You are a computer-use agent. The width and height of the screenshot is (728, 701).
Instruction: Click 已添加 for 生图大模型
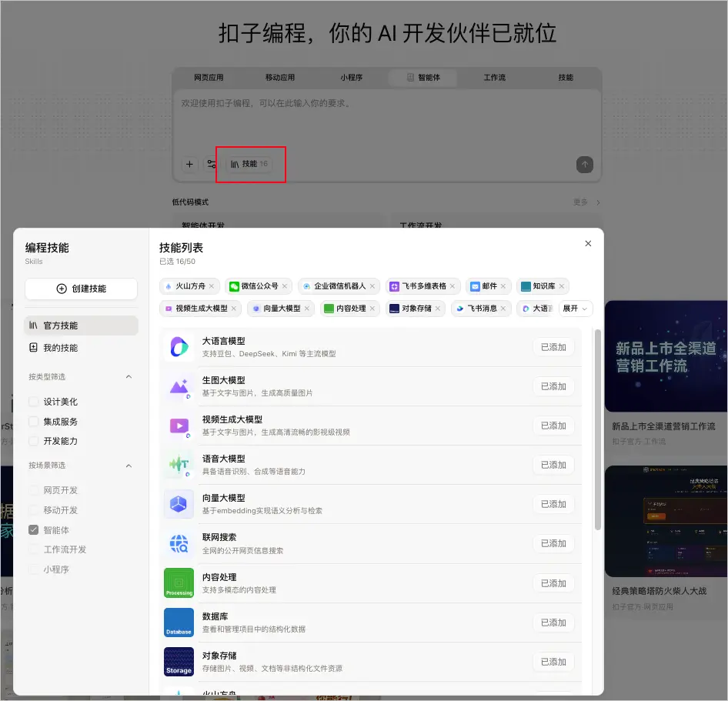(553, 386)
